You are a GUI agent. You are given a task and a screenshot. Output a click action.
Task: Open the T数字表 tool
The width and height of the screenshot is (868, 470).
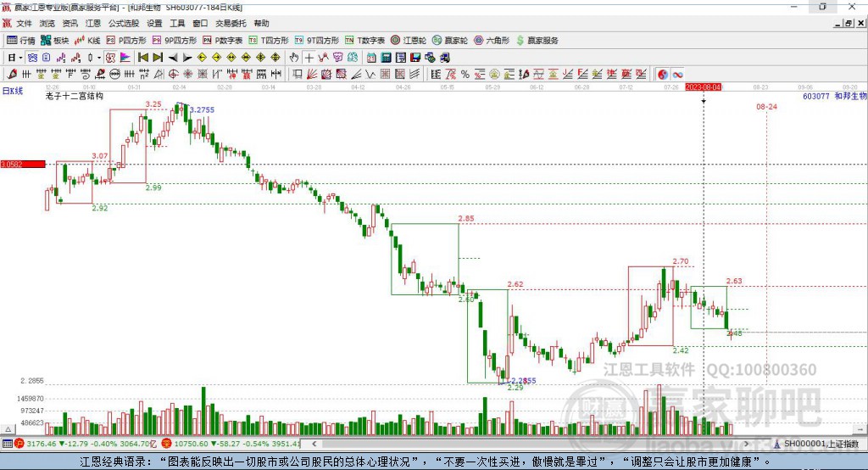pyautogui.click(x=364, y=41)
